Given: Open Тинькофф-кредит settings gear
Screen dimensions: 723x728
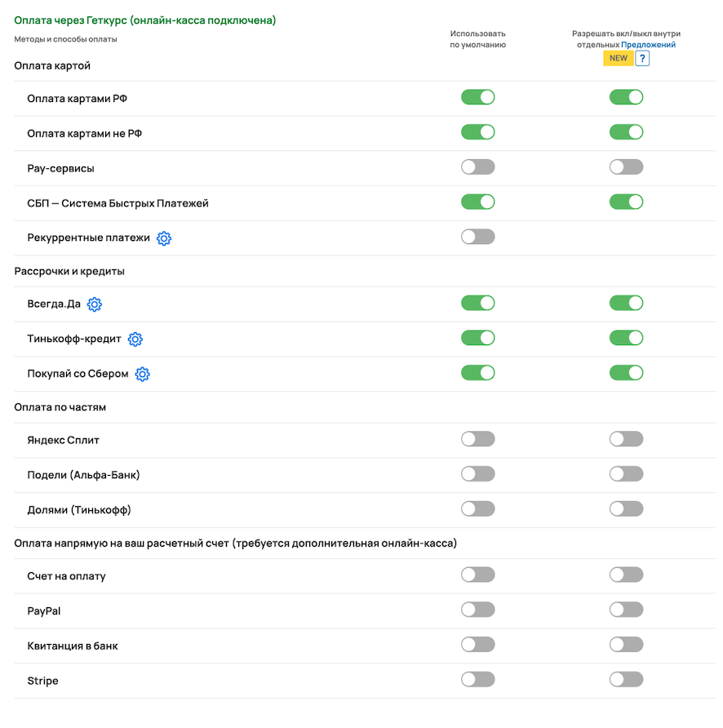Looking at the screenshot, I should (135, 340).
